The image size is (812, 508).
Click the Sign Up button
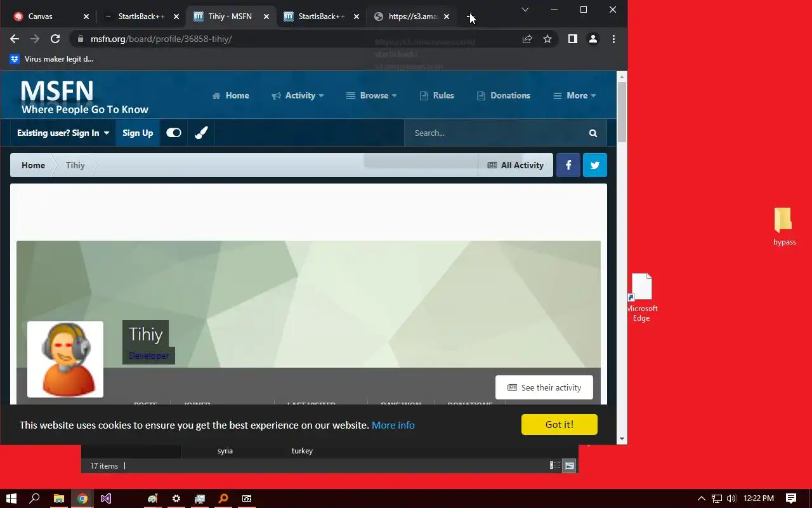pyautogui.click(x=138, y=133)
